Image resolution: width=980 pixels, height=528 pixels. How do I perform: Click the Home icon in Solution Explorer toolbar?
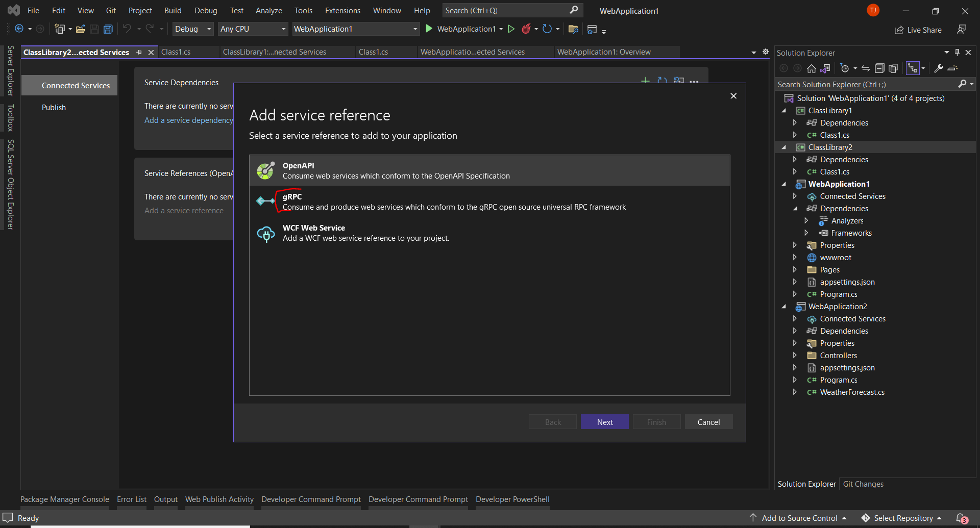(812, 68)
